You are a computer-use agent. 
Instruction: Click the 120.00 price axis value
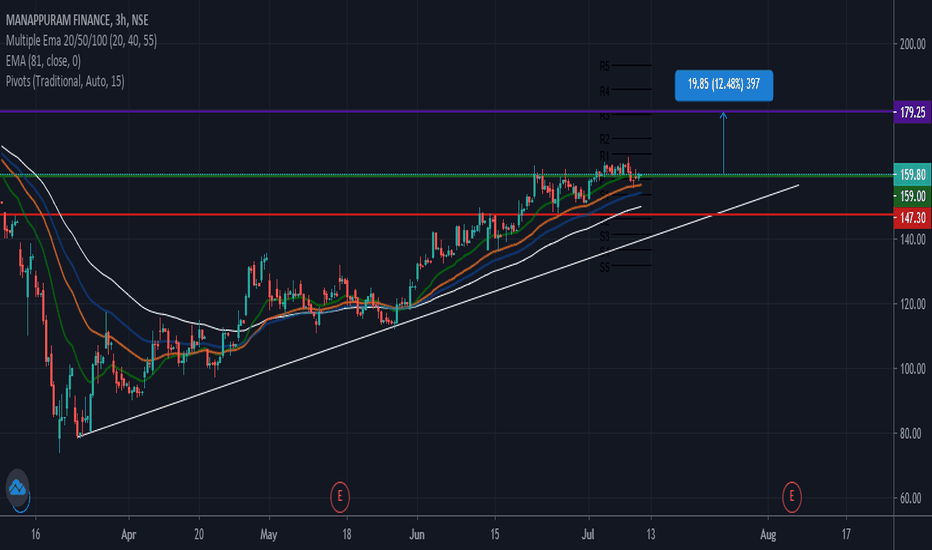coord(912,304)
